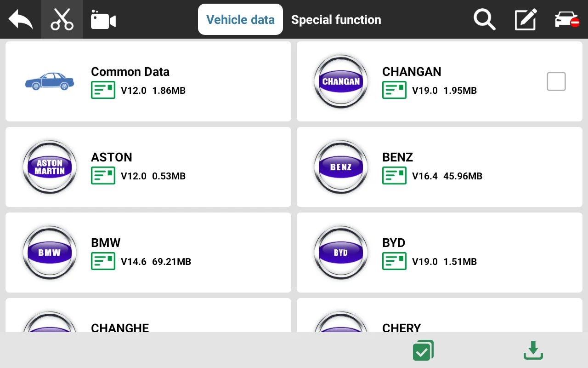Open the search magnifier icon
The height and width of the screenshot is (368, 588).
[x=484, y=20]
